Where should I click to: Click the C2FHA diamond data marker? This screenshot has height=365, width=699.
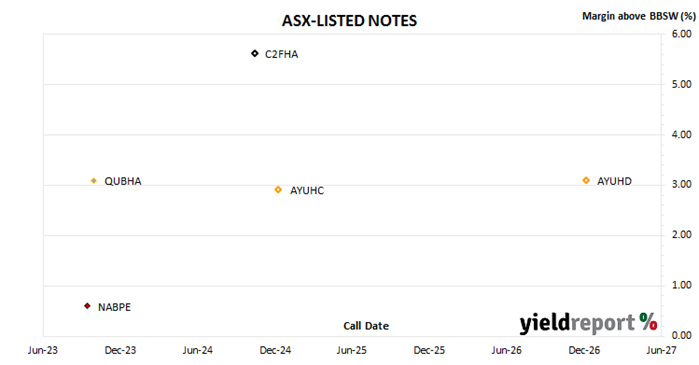click(x=255, y=53)
